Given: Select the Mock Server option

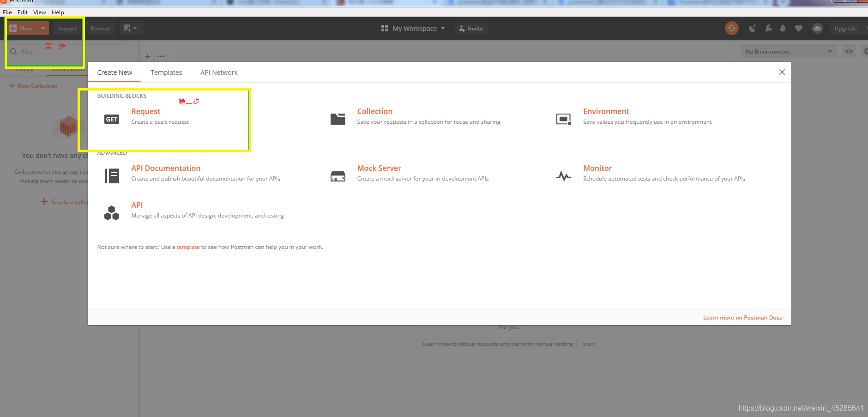Looking at the screenshot, I should click(x=379, y=168).
